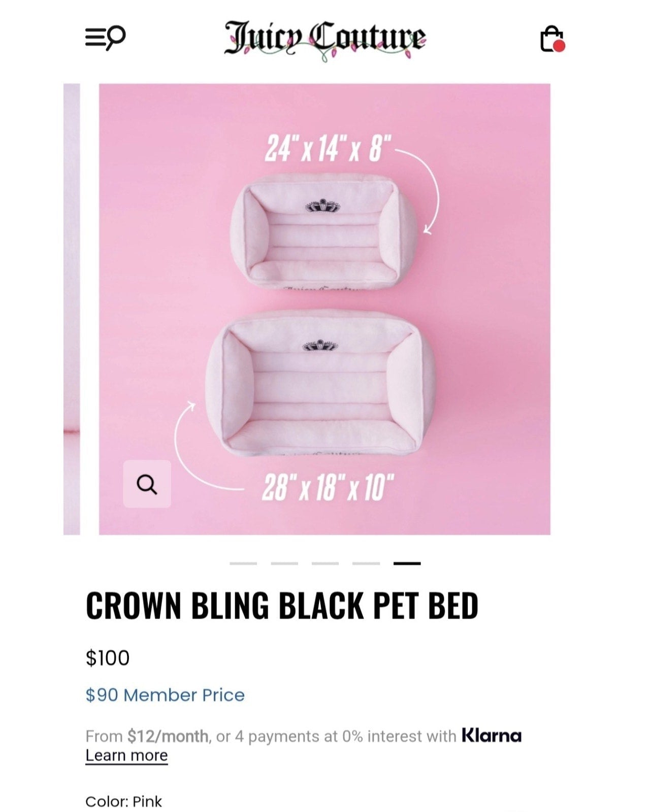This screenshot has height=812, width=650.
Task: Click the $100 regular price
Action: (108, 658)
